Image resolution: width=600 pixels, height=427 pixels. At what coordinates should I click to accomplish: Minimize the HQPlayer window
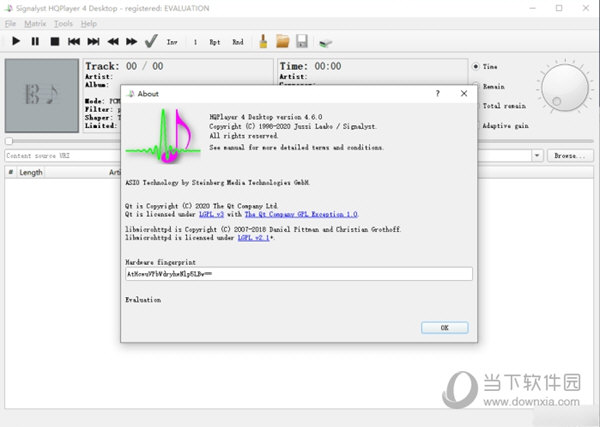coord(532,8)
